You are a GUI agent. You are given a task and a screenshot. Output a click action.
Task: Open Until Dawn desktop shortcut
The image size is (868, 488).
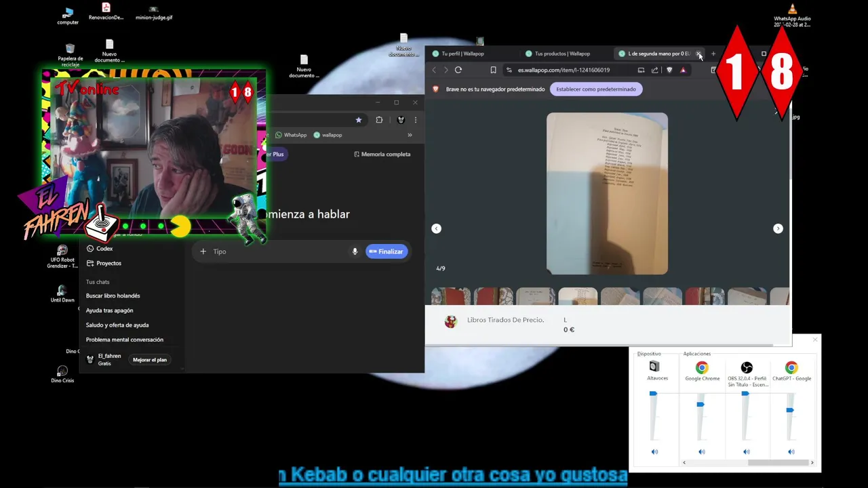coord(62,294)
